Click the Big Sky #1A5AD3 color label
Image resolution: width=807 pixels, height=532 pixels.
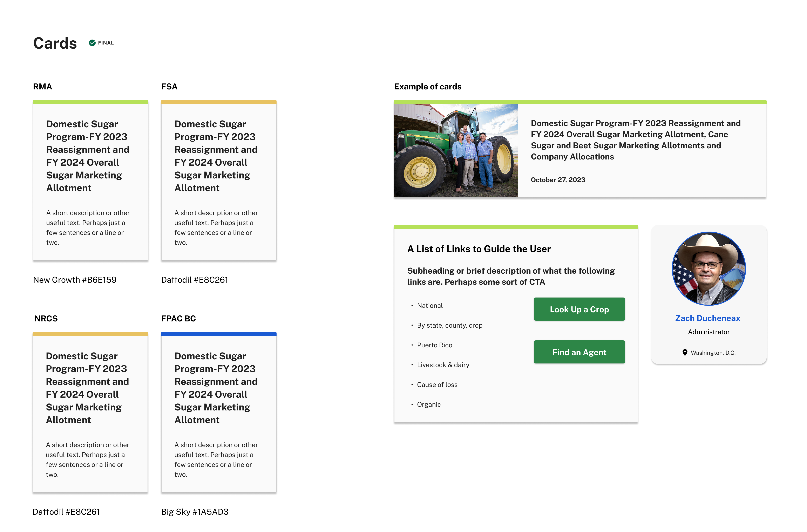coord(195,512)
